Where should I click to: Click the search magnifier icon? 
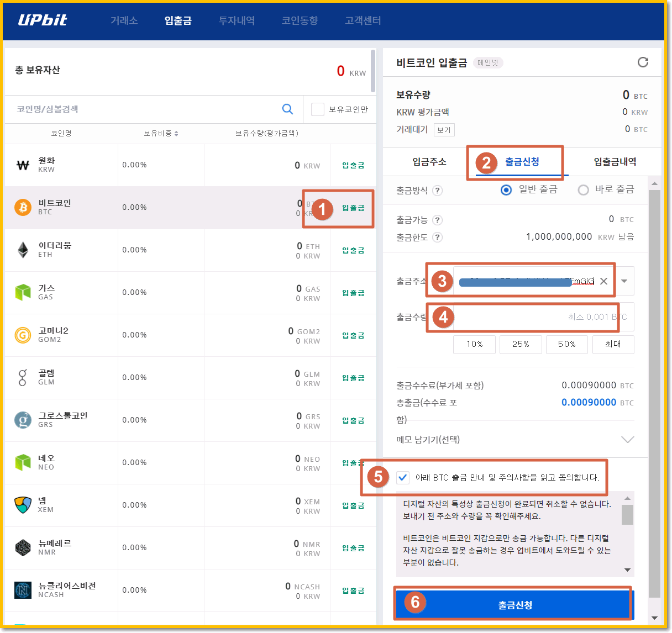287,109
